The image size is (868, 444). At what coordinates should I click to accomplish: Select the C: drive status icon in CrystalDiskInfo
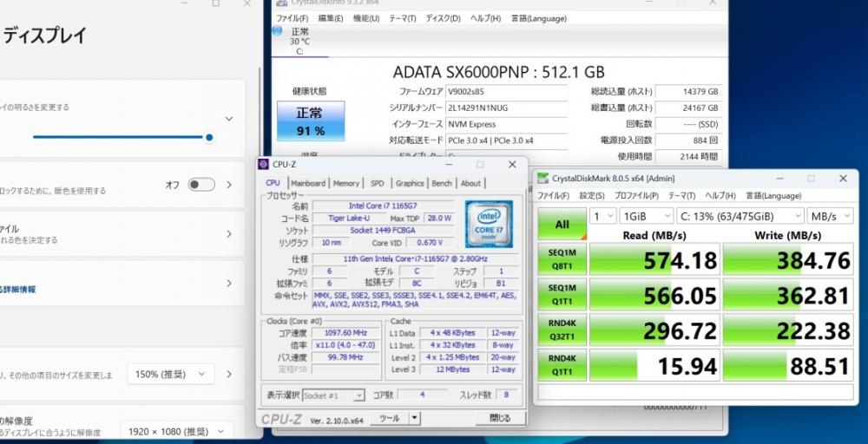pos(277,31)
